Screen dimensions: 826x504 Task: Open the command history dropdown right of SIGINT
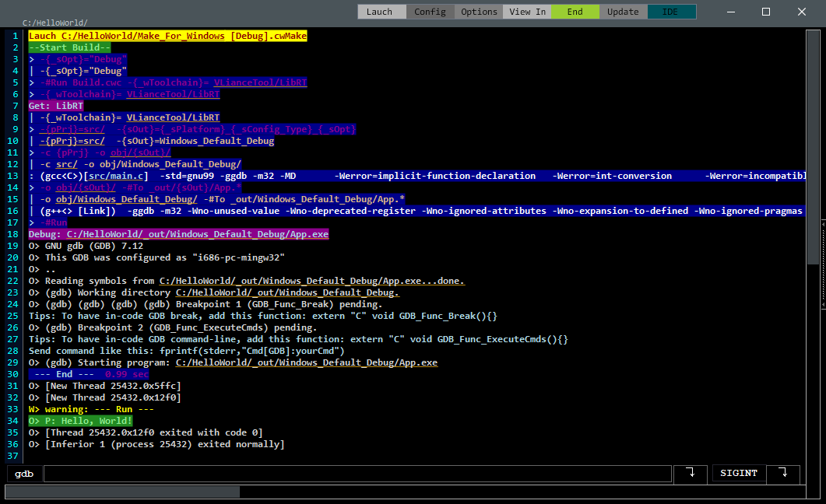click(x=782, y=473)
